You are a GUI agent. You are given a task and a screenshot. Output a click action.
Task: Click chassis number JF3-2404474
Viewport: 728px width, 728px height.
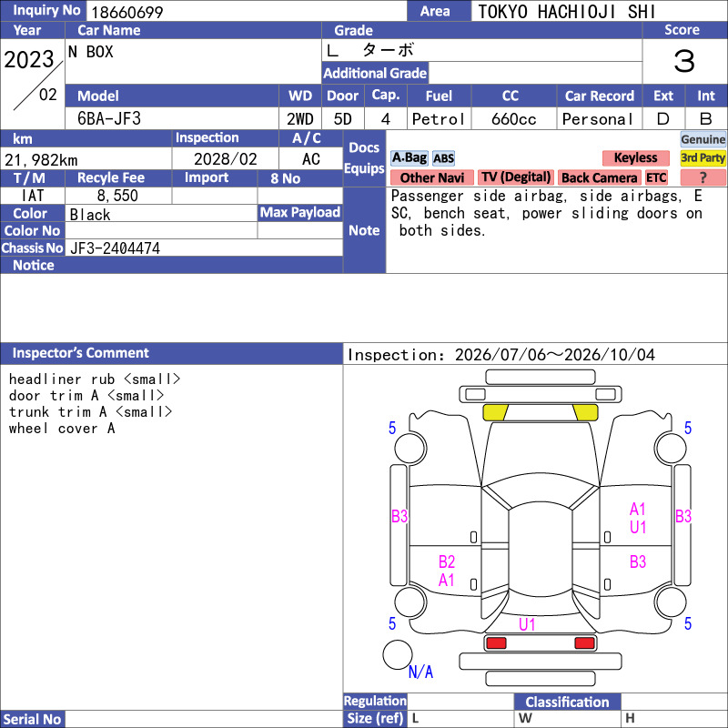click(x=116, y=248)
